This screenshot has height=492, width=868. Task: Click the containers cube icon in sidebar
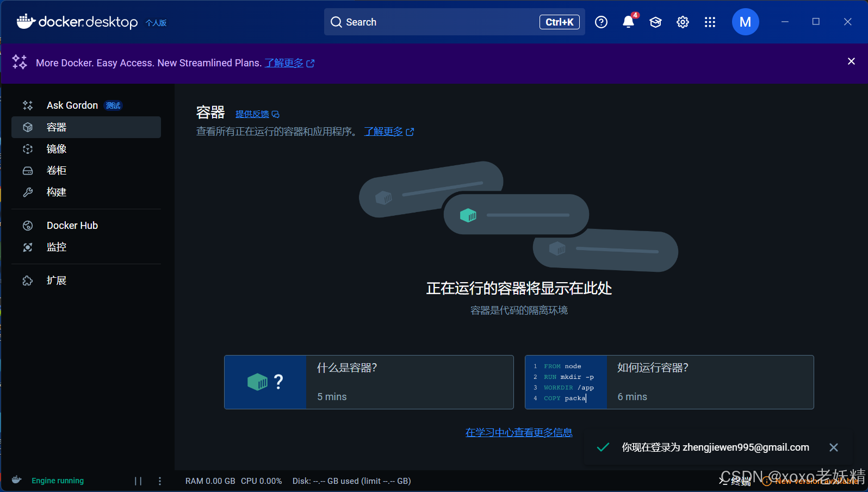click(x=28, y=127)
